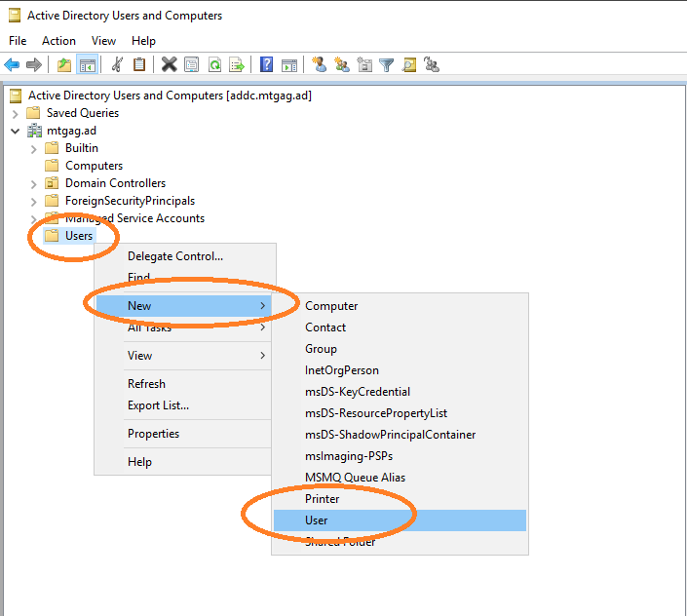Screen dimensions: 687x616
Task: Click the Delete X icon in the toolbar
Action: (x=169, y=65)
